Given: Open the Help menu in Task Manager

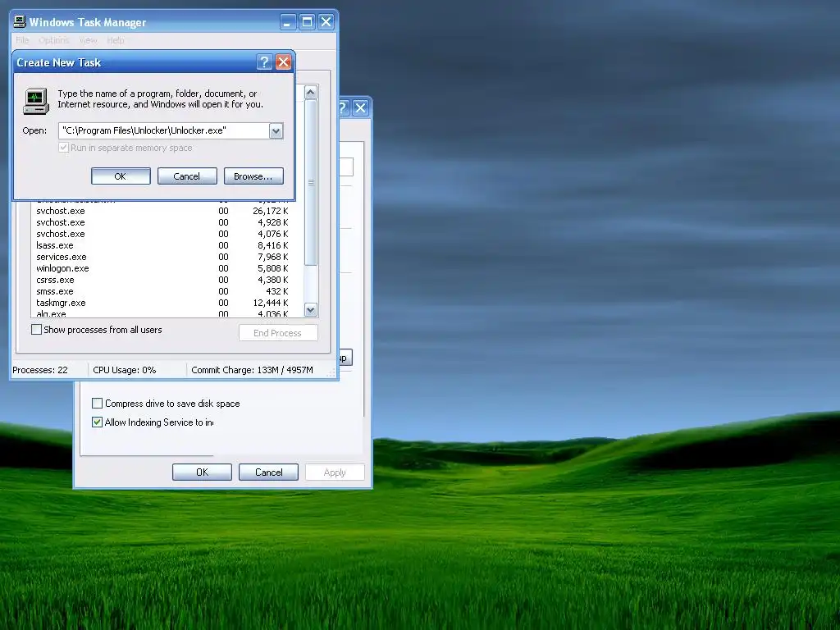Looking at the screenshot, I should [x=115, y=40].
